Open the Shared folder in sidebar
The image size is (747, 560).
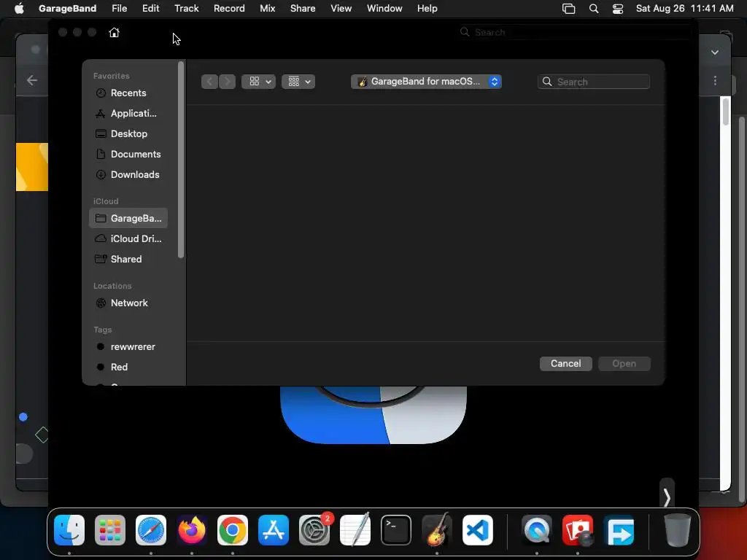[128, 259]
